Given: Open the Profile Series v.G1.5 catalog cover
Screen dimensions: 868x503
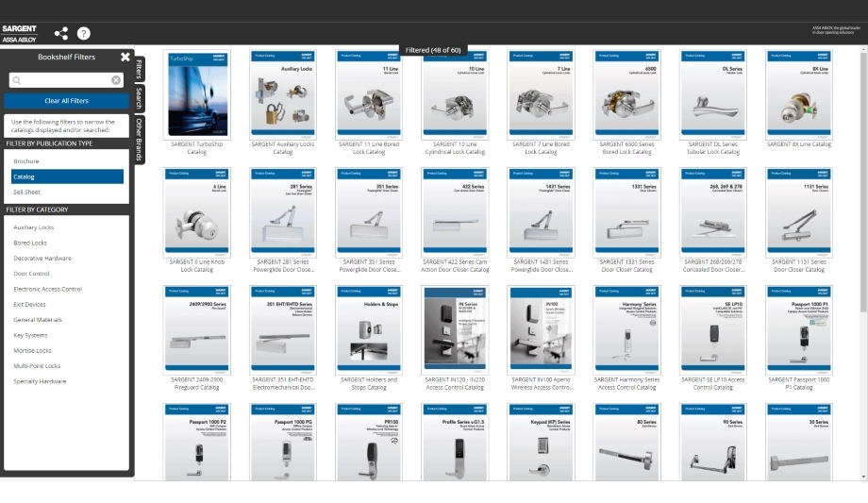Looking at the screenshot, I should pyautogui.click(x=455, y=442).
